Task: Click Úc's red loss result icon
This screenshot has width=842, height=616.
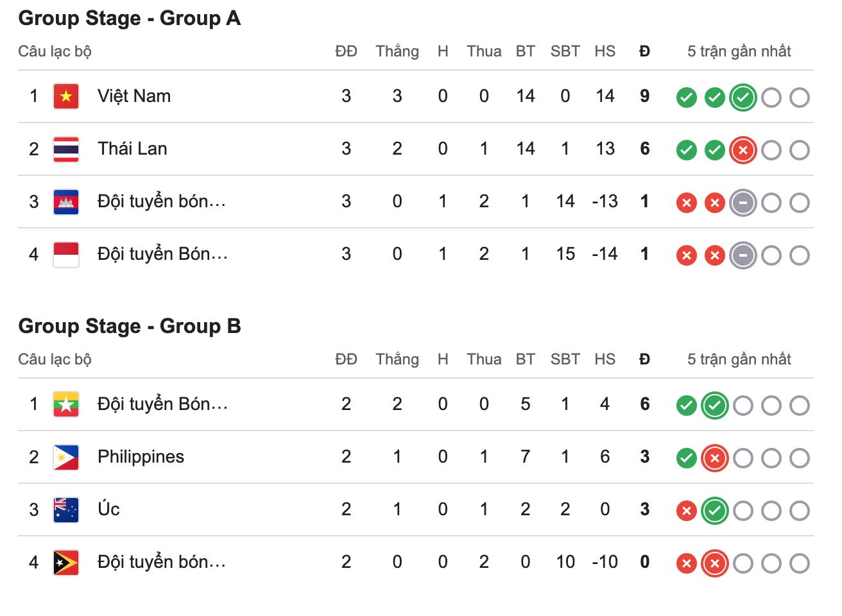Action: pos(686,511)
